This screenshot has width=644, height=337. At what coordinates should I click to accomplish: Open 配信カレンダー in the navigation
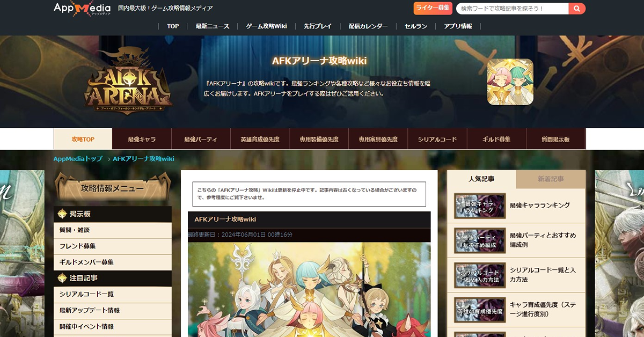coord(368,26)
